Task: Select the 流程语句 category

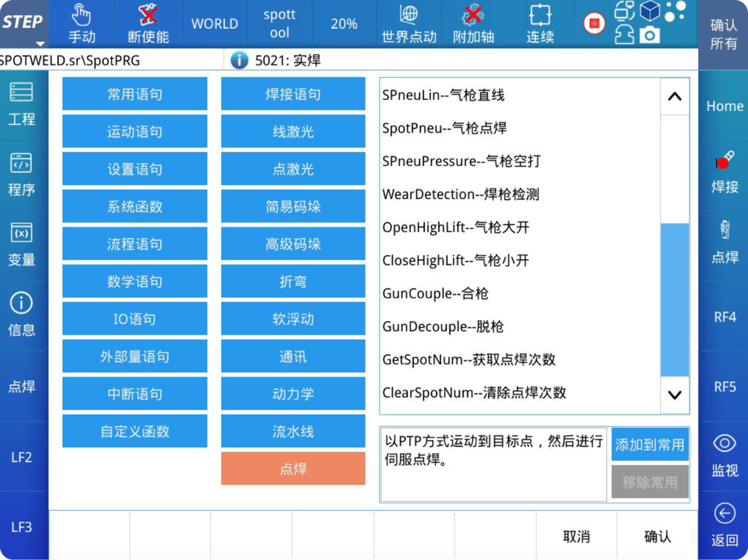Action: tap(134, 244)
